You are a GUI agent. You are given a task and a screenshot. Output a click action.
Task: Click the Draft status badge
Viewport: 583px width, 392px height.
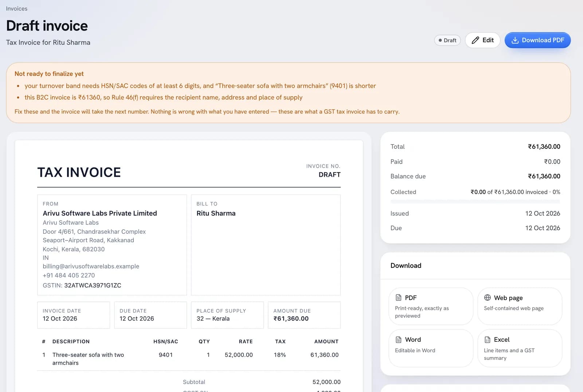447,40
